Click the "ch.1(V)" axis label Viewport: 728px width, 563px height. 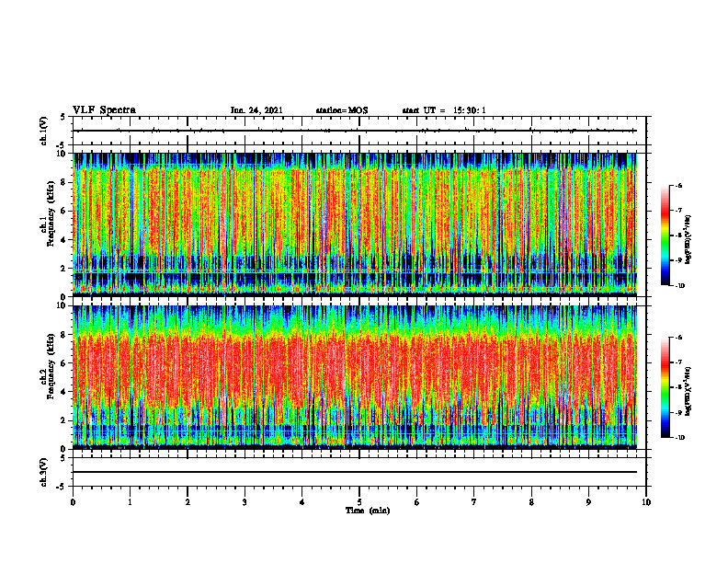pyautogui.click(x=43, y=131)
